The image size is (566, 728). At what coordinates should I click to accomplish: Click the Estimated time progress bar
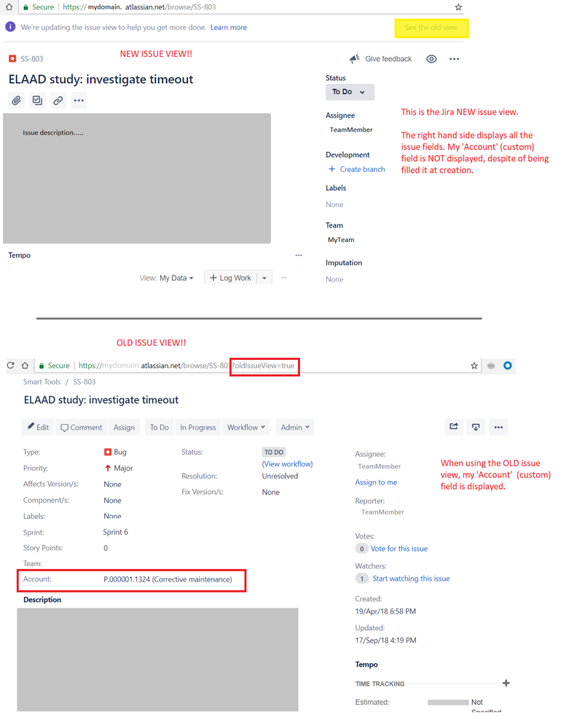point(448,702)
